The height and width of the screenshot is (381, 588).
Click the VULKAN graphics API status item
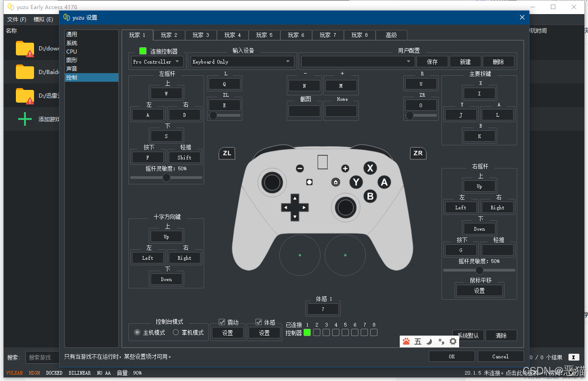[14, 372]
